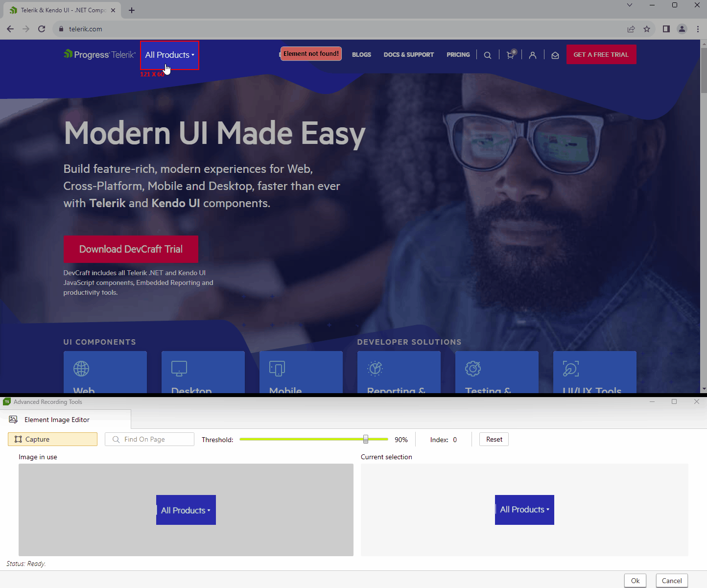Open the Chrome three-dot menu
Screen dimensions: 707x588
tap(698, 29)
